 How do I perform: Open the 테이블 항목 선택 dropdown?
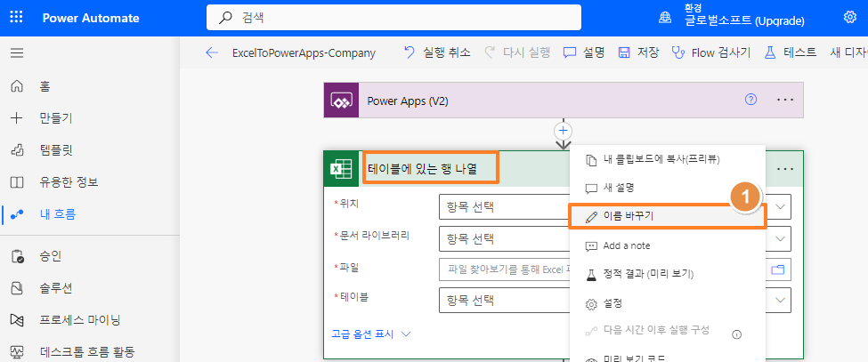pos(614,300)
